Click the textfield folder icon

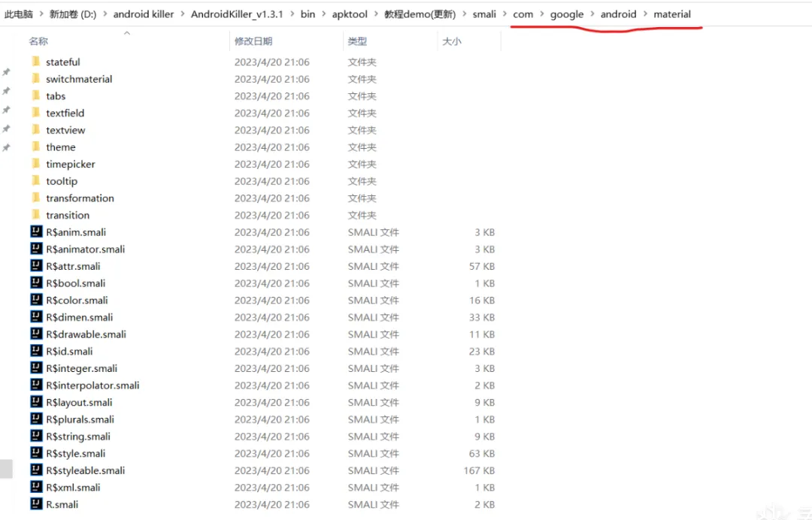click(x=36, y=113)
